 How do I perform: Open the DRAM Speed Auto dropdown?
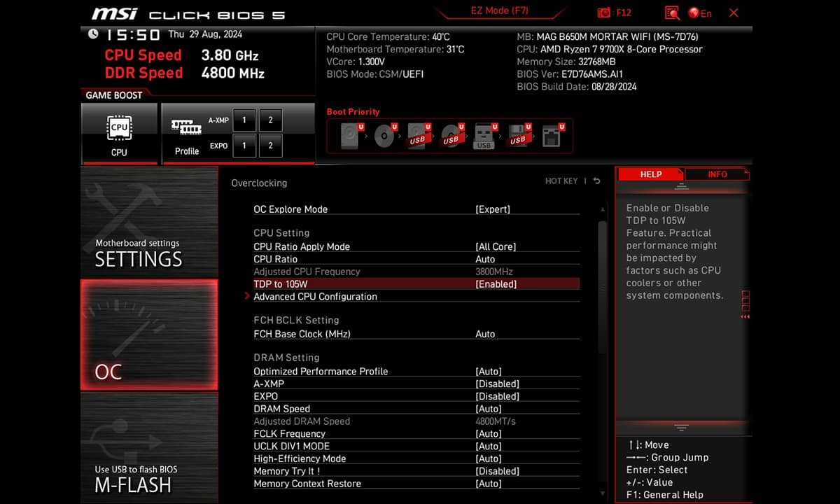488,409
